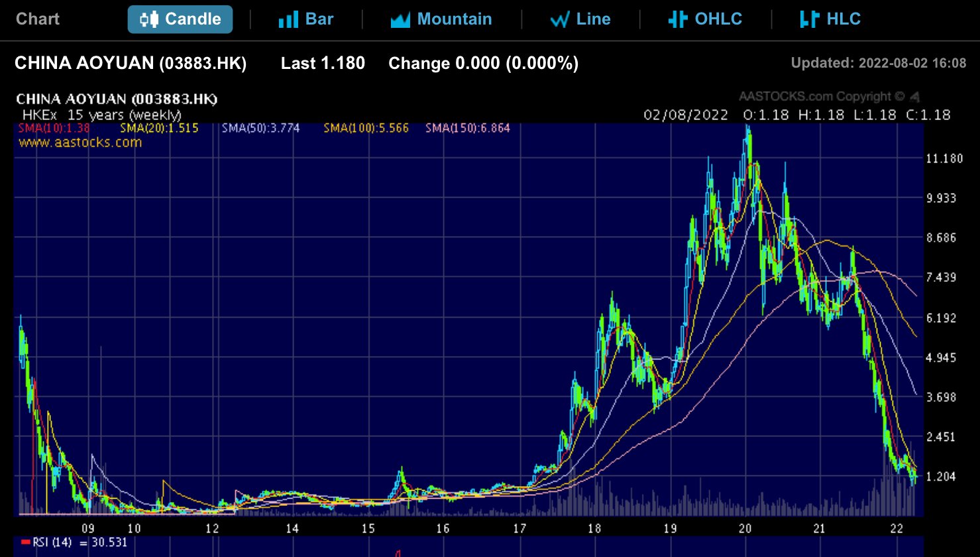Image resolution: width=980 pixels, height=557 pixels.
Task: Pick the HLC chart type
Action: coord(830,19)
